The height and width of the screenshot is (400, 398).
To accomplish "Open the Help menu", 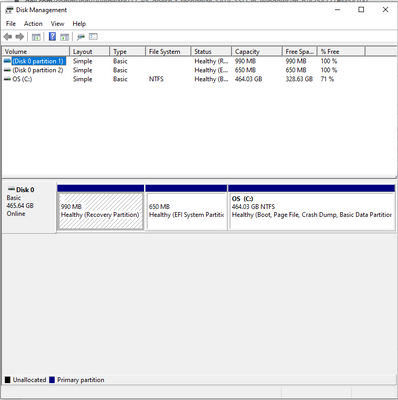I will tap(79, 24).
